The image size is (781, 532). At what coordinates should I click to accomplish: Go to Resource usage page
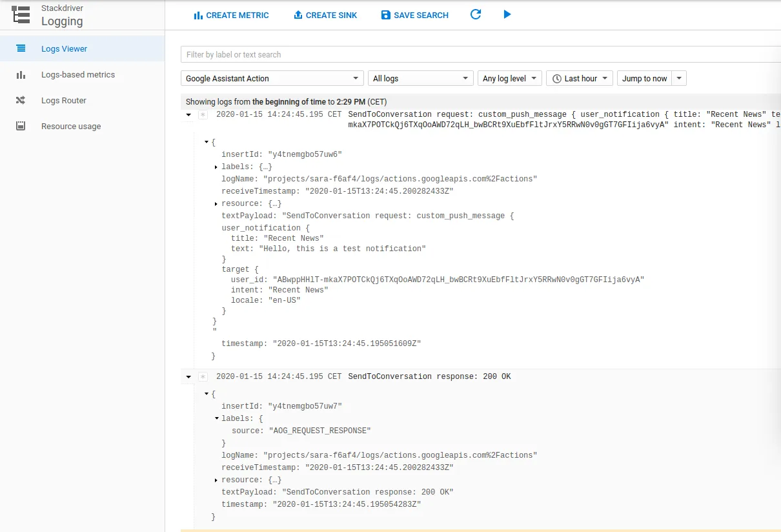point(82,126)
